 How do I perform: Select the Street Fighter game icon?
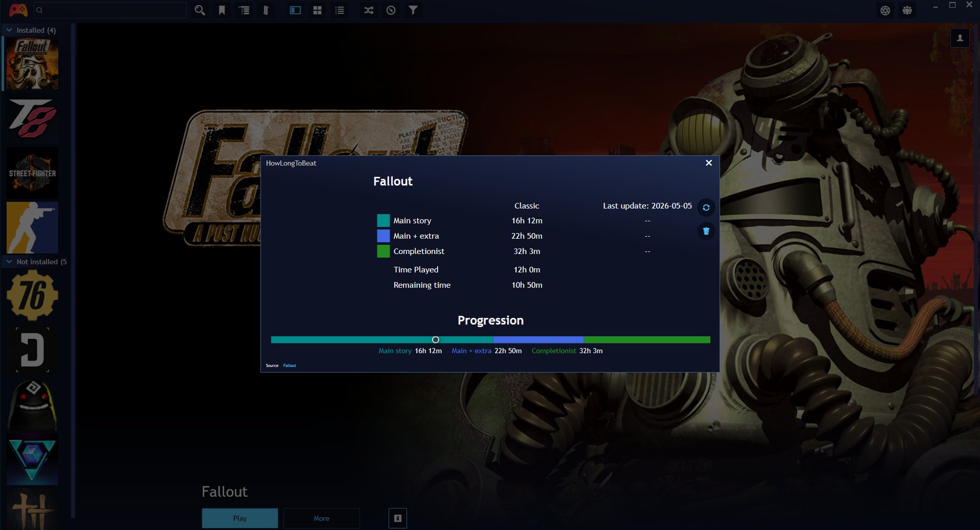pyautogui.click(x=32, y=173)
